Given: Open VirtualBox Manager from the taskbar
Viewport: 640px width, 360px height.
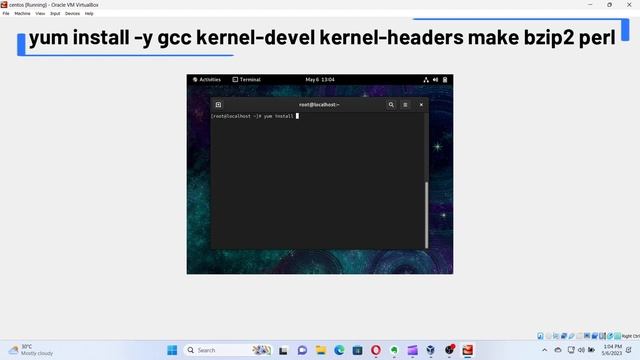Looking at the screenshot, I should [431, 350].
